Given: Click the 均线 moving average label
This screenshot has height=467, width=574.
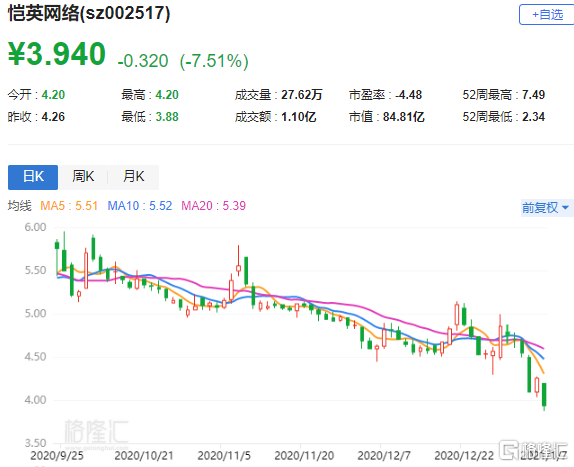Looking at the screenshot, I should coord(19,206).
